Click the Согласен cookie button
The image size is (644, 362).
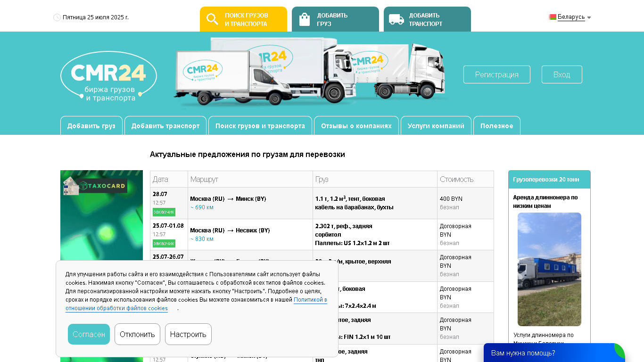[x=89, y=334]
